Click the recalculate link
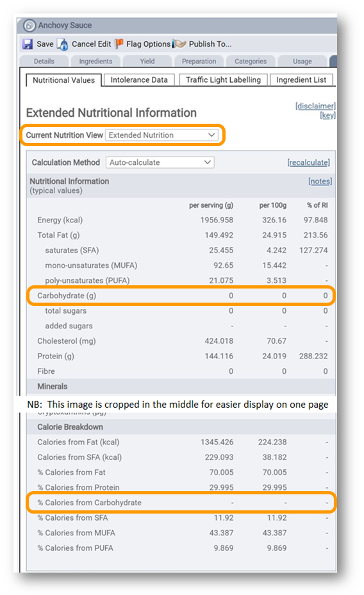The width and height of the screenshot is (364, 595). coord(309,162)
